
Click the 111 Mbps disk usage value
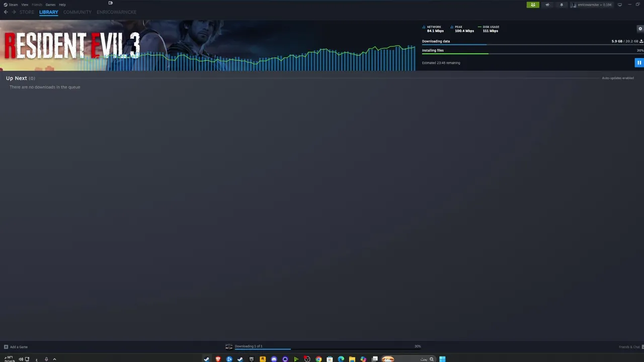coord(491,31)
